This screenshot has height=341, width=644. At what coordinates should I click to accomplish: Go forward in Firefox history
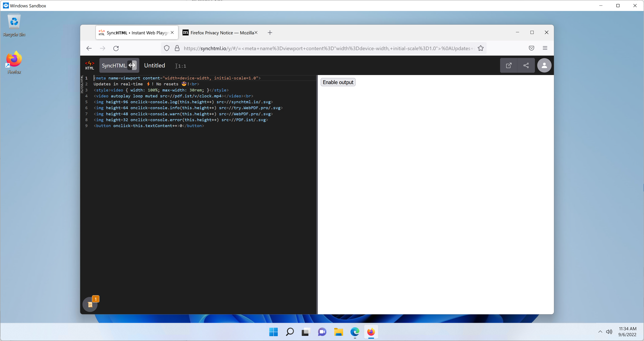click(103, 48)
